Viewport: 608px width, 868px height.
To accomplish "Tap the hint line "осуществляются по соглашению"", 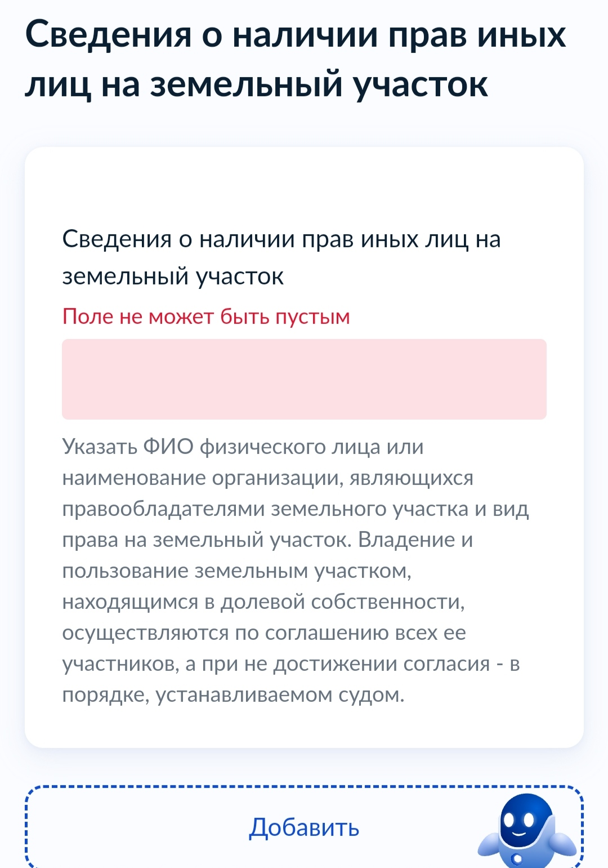I will pyautogui.click(x=264, y=633).
